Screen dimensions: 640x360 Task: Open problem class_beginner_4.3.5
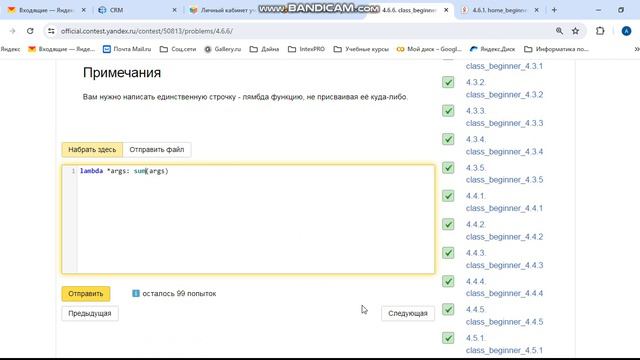[x=504, y=174]
